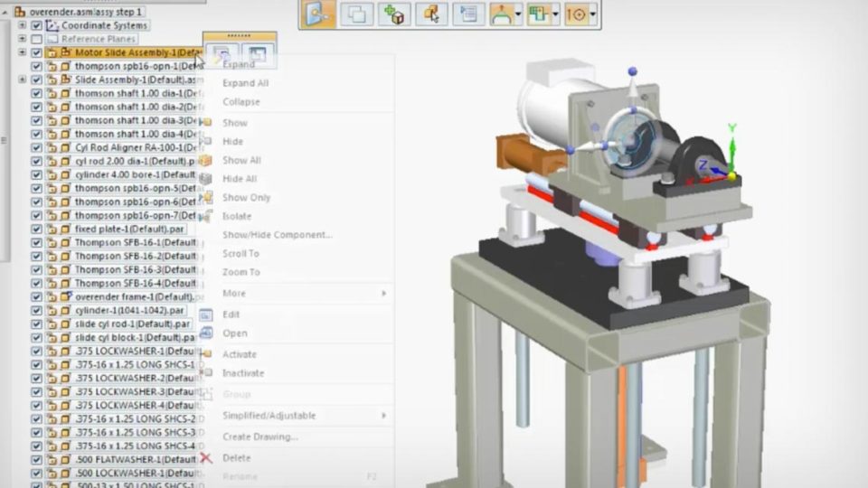Viewport: 868px width, 488px height.
Task: Uncheck the Cyl Rod Aligner RA-100-1 checkbox
Action: pyautogui.click(x=36, y=147)
